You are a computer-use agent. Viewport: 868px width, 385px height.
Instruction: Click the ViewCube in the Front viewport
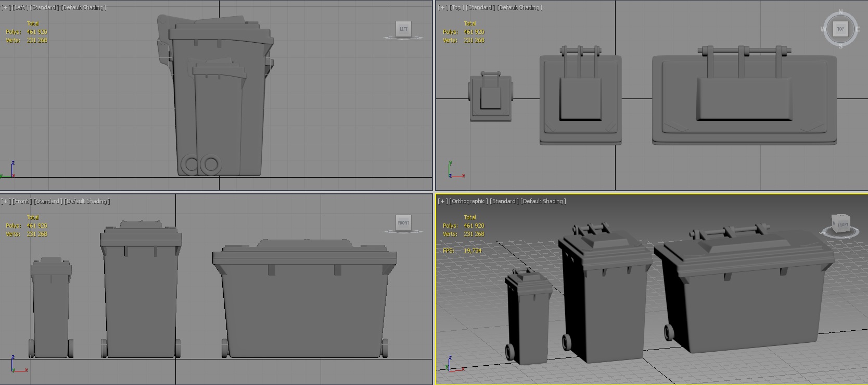[x=403, y=223]
